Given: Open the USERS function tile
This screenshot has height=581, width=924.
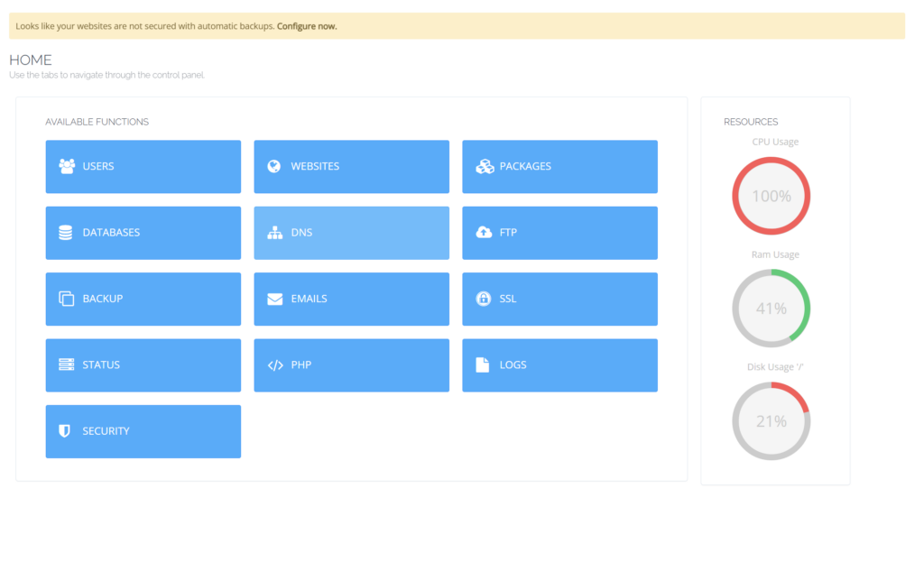Looking at the screenshot, I should 143,167.
